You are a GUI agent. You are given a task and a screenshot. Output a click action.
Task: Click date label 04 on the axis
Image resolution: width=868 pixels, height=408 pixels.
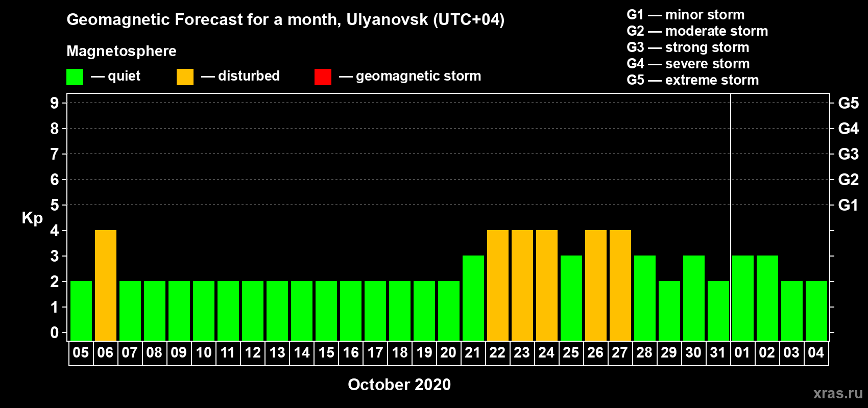coord(816,352)
